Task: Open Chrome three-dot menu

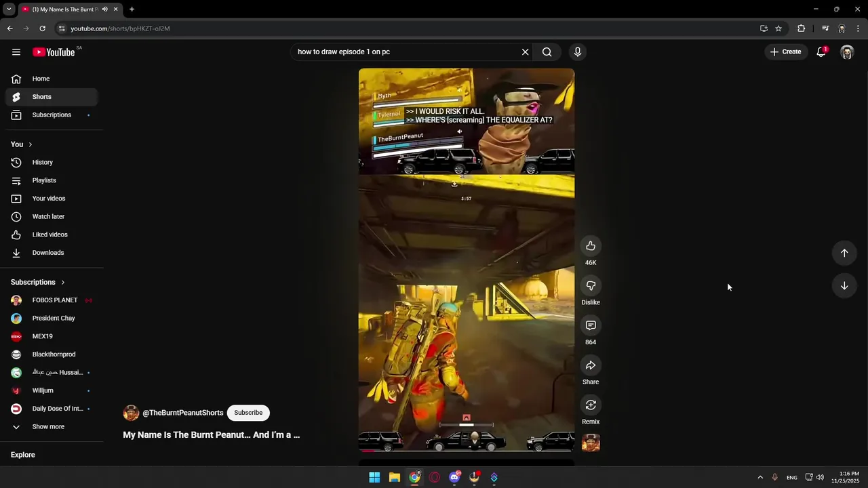Action: (859, 28)
